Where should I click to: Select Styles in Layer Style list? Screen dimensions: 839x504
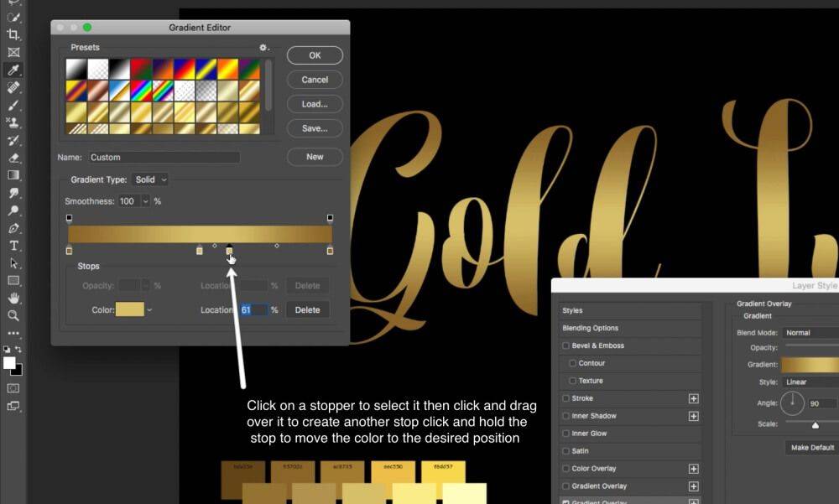(572, 310)
